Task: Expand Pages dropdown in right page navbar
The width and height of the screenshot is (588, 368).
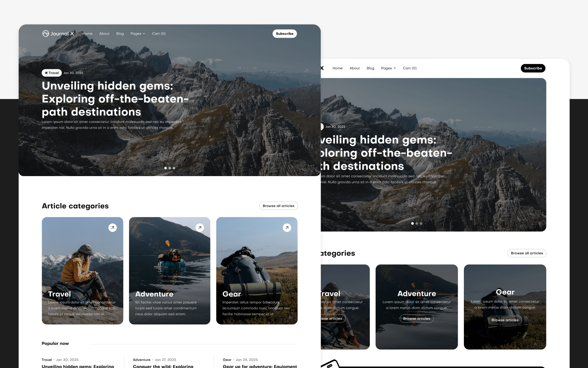Action: pos(388,68)
